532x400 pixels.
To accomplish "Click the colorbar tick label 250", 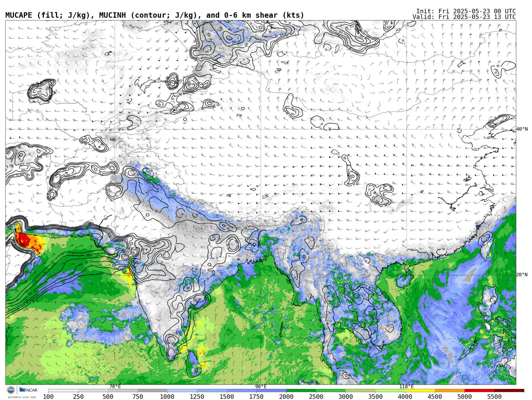I will point(78,397).
